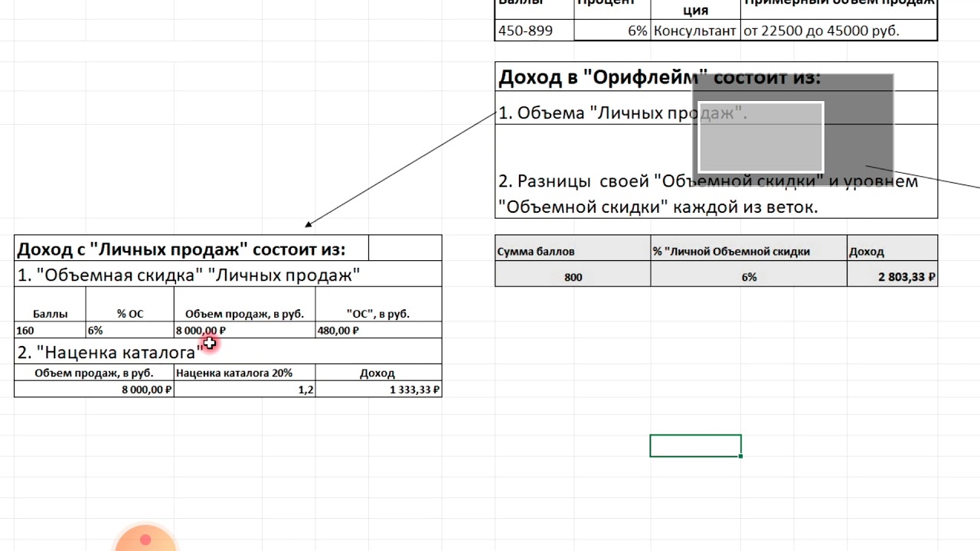Select the '1 333,33 ₽' income cell

pos(378,390)
